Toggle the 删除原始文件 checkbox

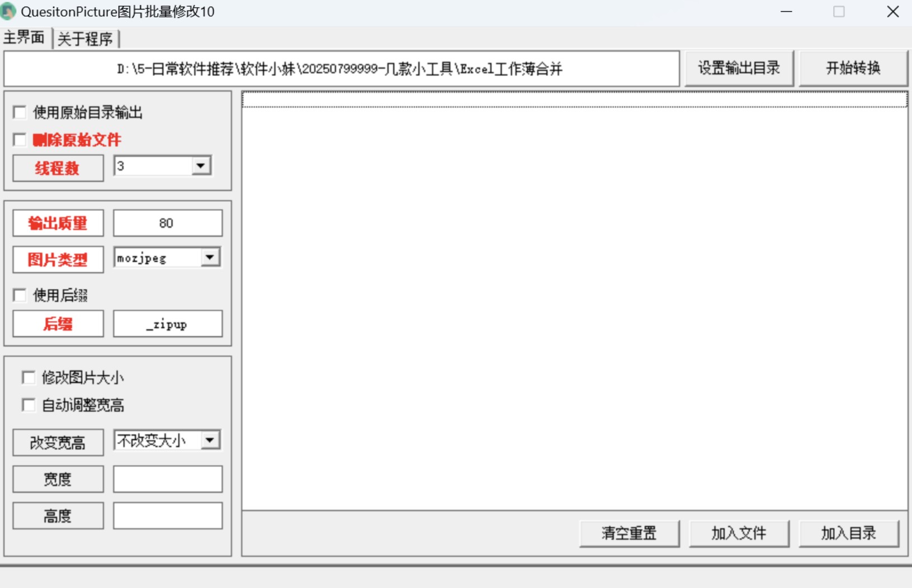[20, 140]
